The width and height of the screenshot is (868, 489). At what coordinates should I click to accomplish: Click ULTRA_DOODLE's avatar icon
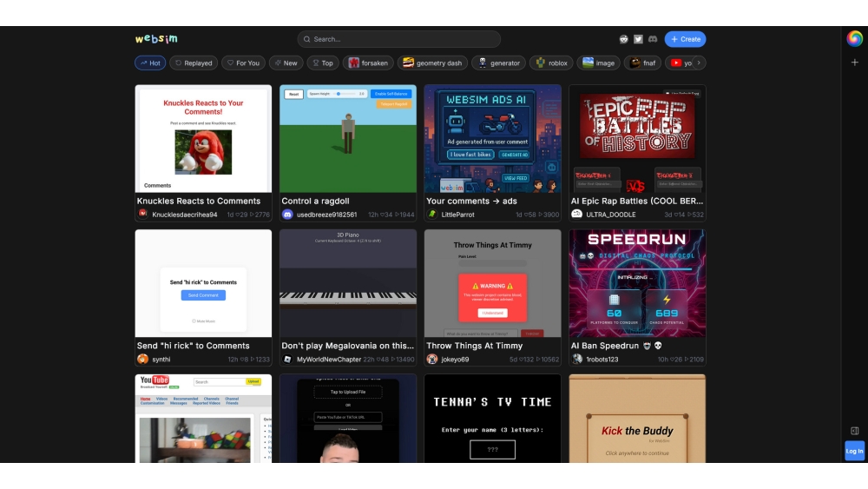[x=577, y=215]
